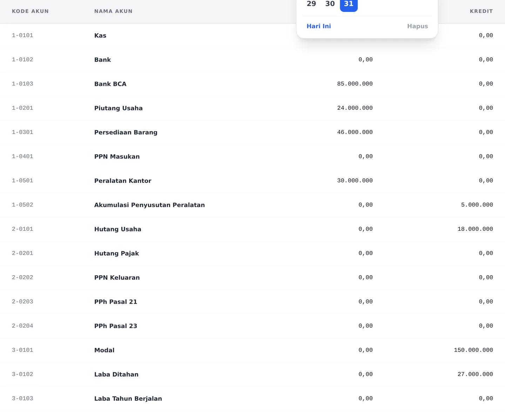This screenshot has height=420, width=505.
Task: Select the Piutang Usaha account name
Action: pos(119,108)
